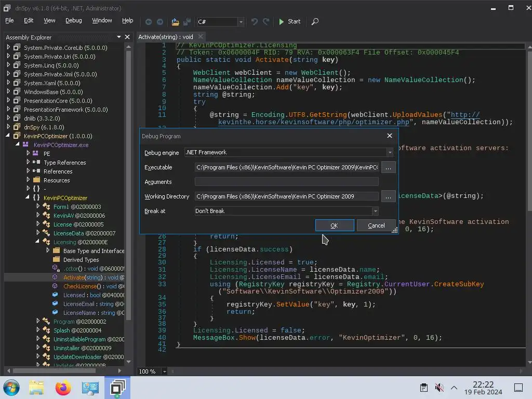Select the Licensed bool field icon

55,295
